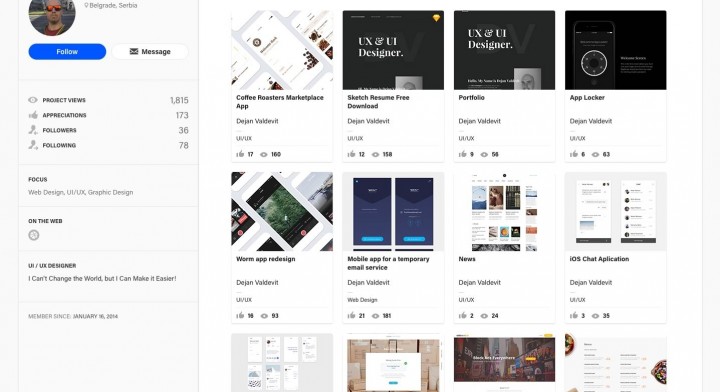This screenshot has height=392, width=720.
Task: Click the 1,815 project views count
Action: tap(179, 100)
